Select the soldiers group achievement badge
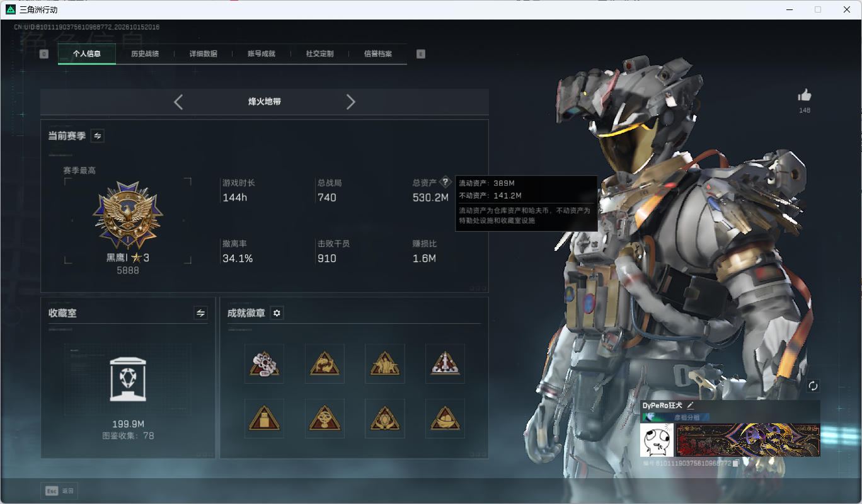The height and width of the screenshot is (504, 862). [x=384, y=364]
